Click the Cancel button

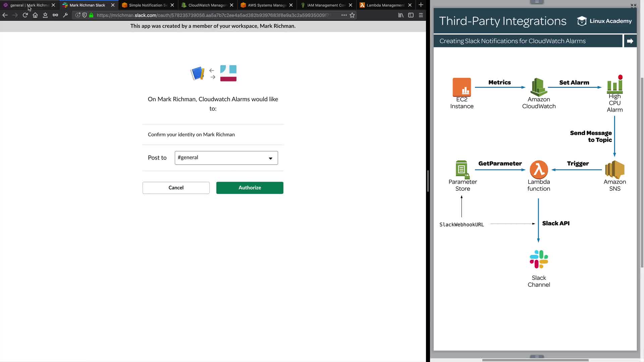point(176,188)
